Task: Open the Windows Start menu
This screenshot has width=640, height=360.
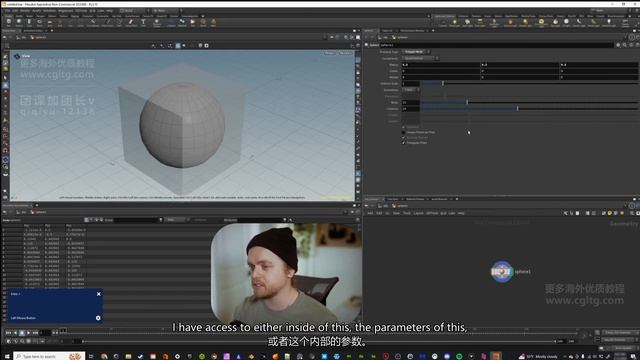Action: tap(7, 356)
